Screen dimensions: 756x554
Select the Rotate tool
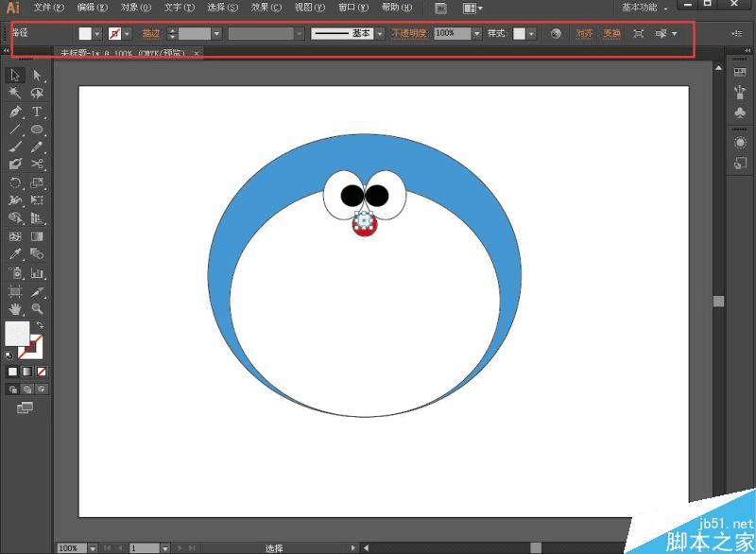15,182
